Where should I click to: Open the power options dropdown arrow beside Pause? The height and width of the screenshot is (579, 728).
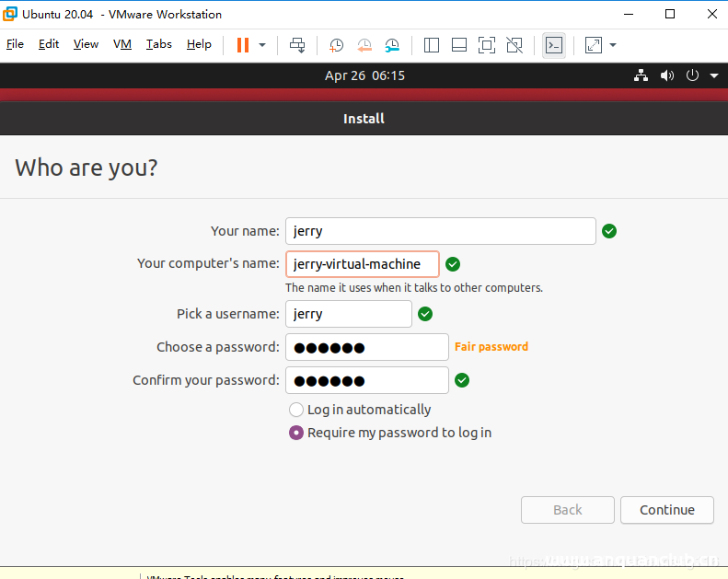262,45
